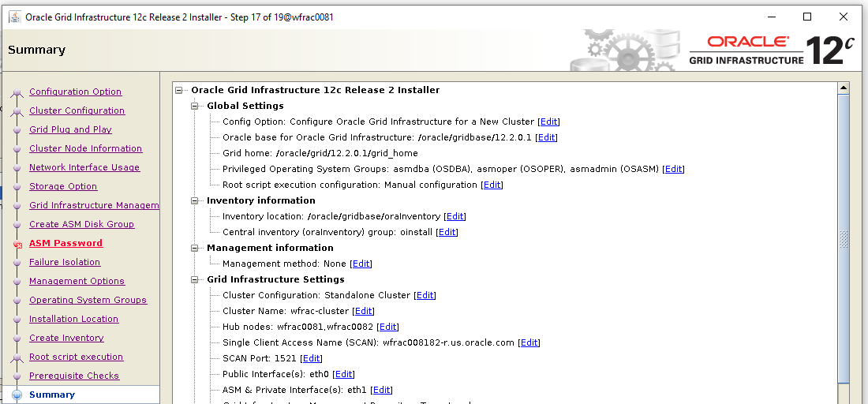This screenshot has height=404, width=868.
Task: Collapse the Management information section
Action: tap(194, 248)
